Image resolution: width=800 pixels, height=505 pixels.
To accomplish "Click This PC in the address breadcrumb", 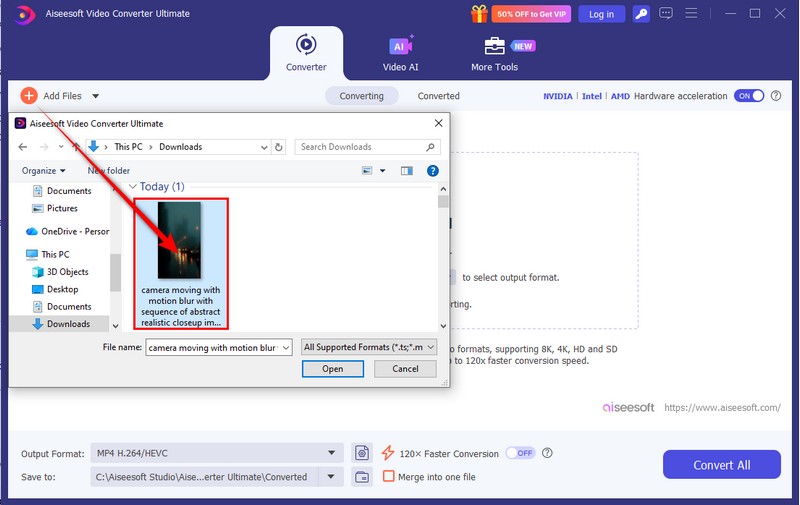I will click(x=128, y=147).
